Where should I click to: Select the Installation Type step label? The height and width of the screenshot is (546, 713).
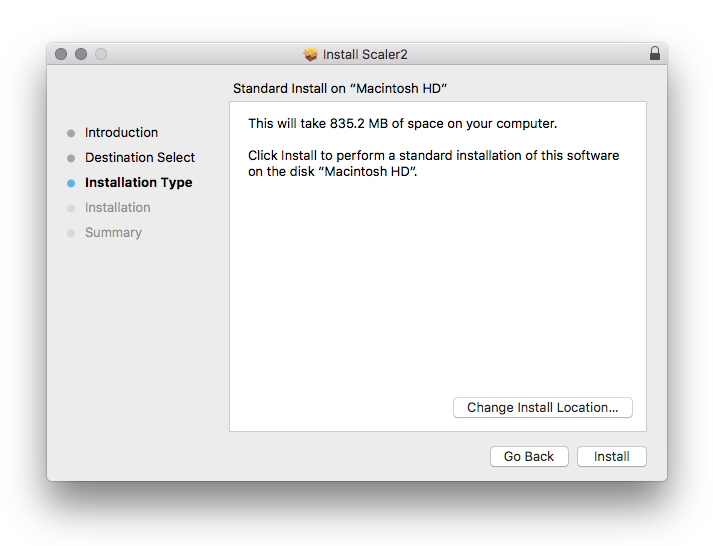coord(138,183)
